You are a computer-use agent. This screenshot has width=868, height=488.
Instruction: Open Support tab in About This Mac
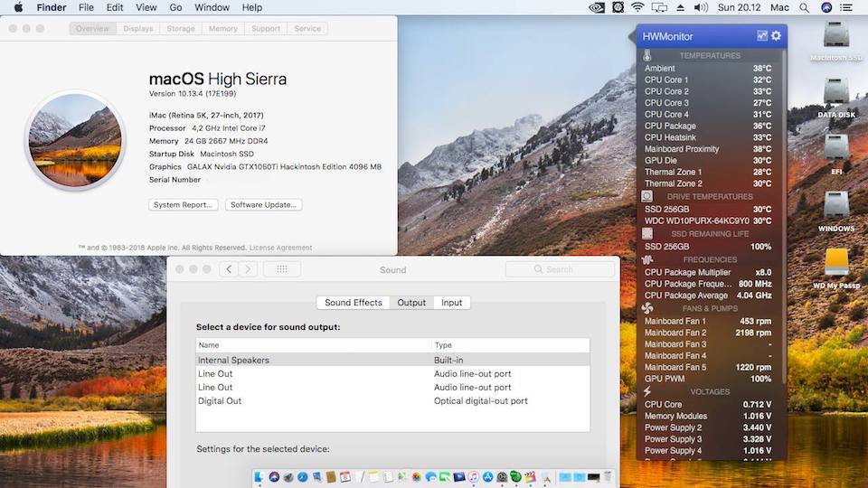point(266,29)
